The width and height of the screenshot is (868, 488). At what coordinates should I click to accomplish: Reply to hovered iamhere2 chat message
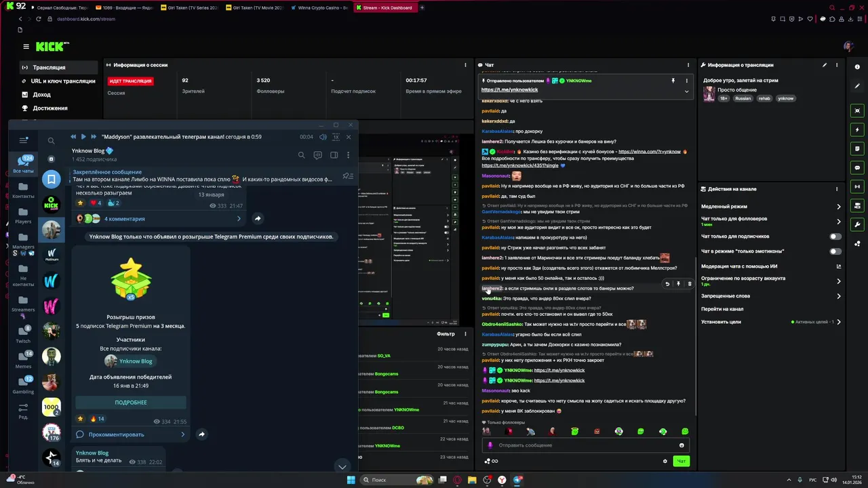667,284
